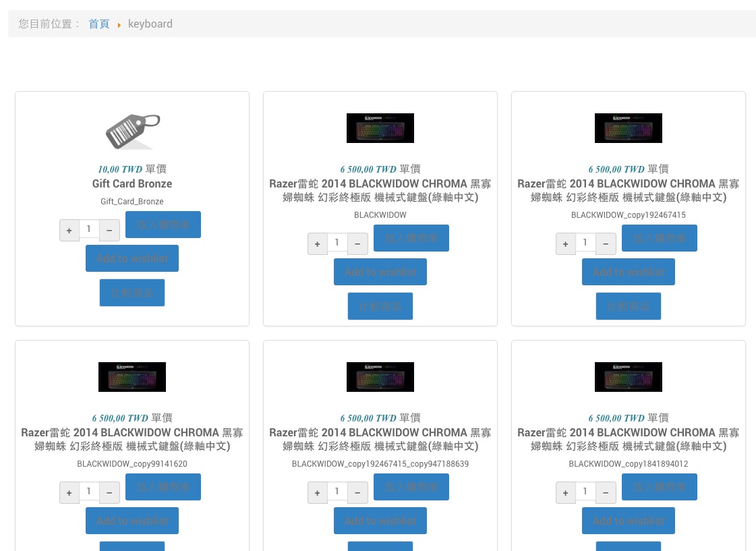Click the BLACKWIDOW_copy1841894012 SKU text
The image size is (756, 551).
pos(629,464)
